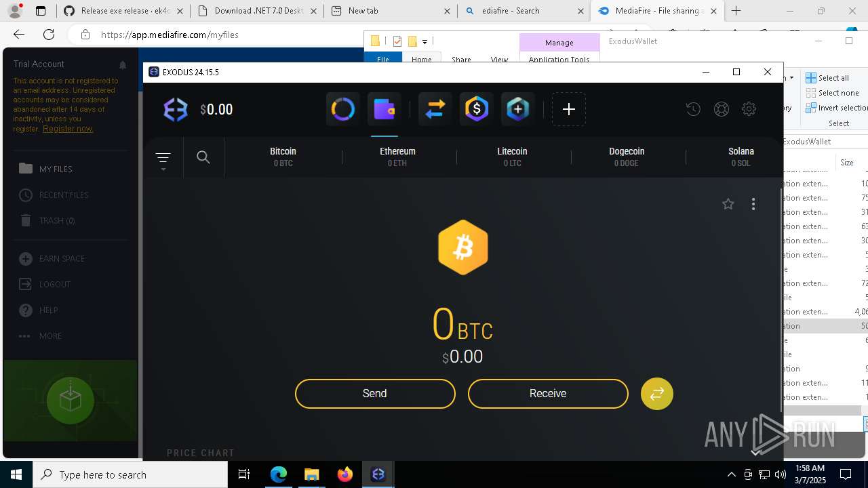Open the Edge tab actions menu icon

click(41, 11)
